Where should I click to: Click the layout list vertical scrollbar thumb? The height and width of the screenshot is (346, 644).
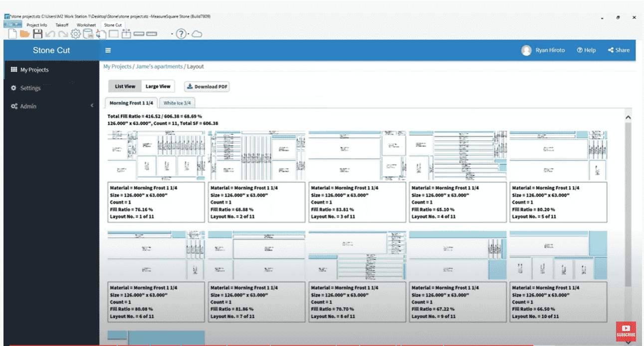(x=628, y=205)
